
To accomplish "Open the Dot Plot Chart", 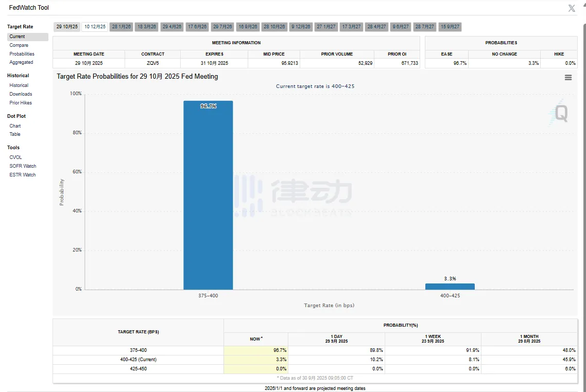I will click(x=16, y=126).
